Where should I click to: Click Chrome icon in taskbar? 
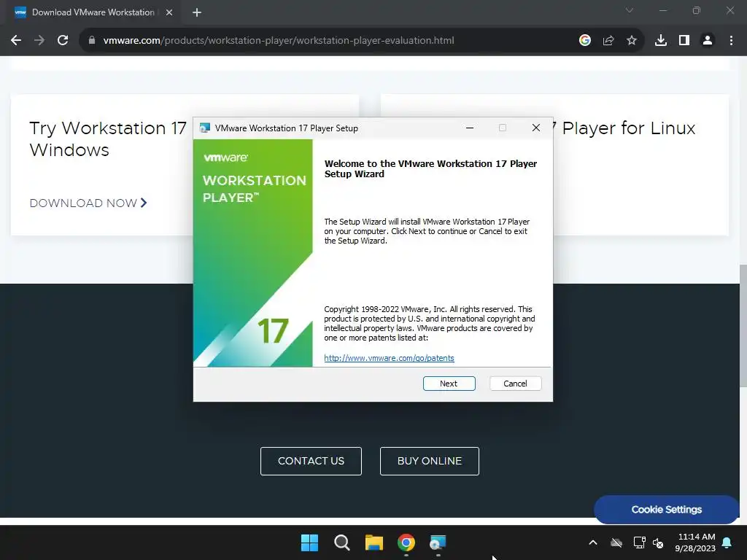click(x=406, y=542)
